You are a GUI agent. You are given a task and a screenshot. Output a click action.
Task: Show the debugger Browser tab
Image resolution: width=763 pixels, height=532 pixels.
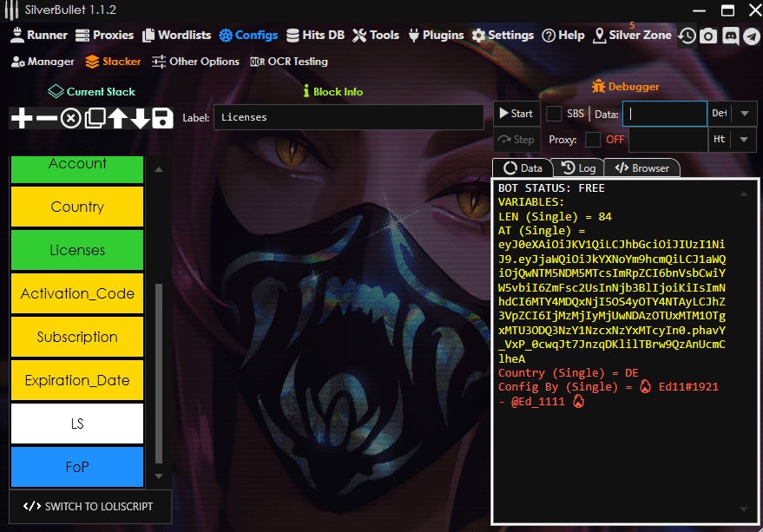coord(641,167)
